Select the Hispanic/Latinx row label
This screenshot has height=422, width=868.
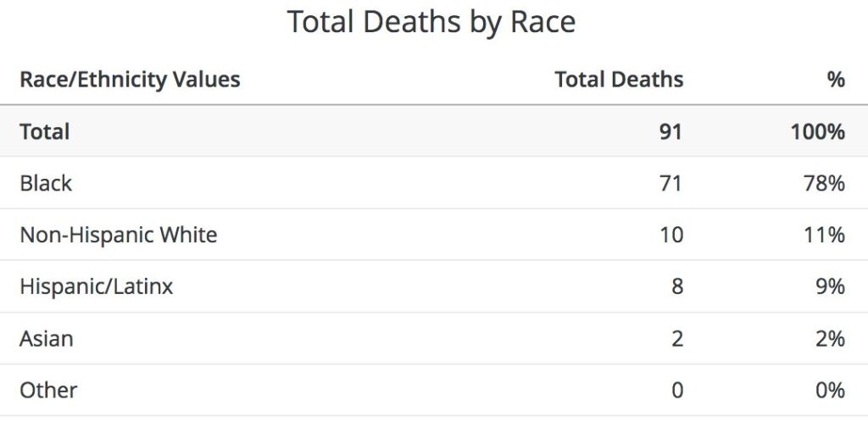96,286
